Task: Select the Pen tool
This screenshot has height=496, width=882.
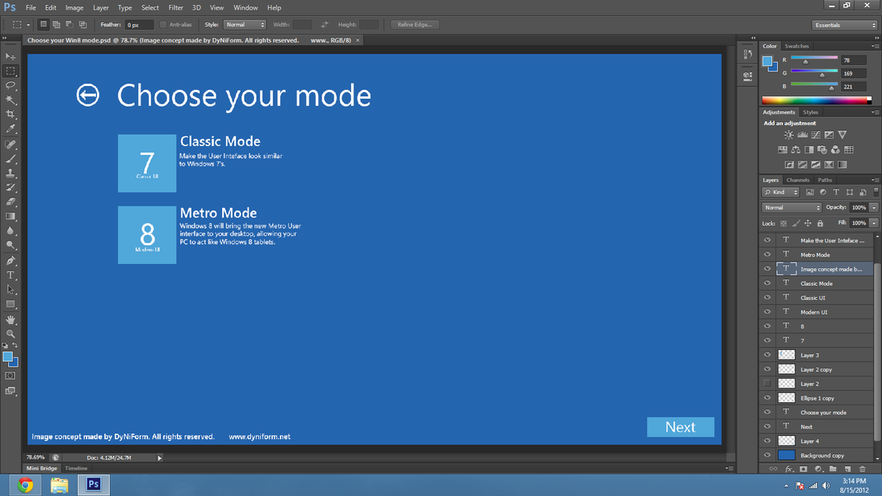Action: pos(11,261)
